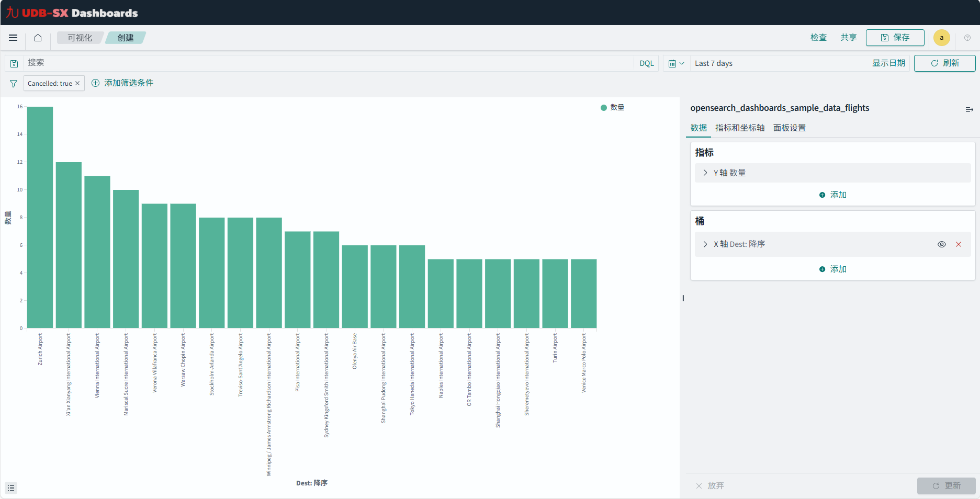Switch to 面板设置 tab
The image size is (980, 499).
pyautogui.click(x=789, y=128)
